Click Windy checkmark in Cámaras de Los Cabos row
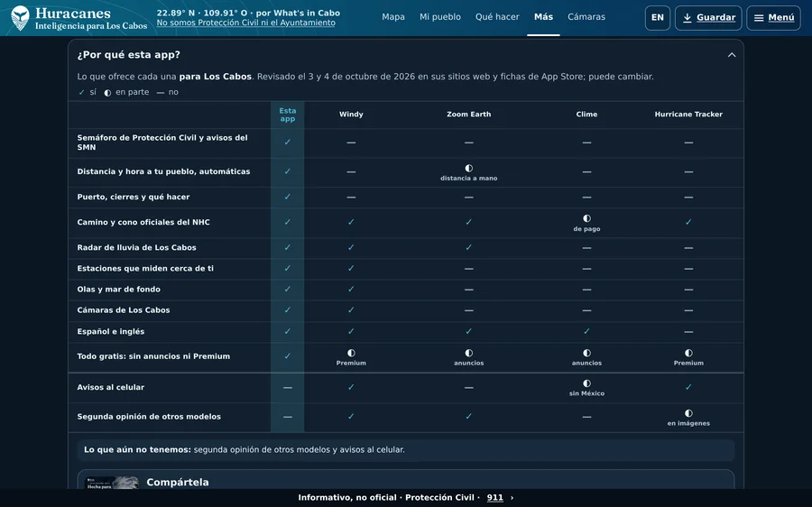The width and height of the screenshot is (812, 507). point(351,310)
